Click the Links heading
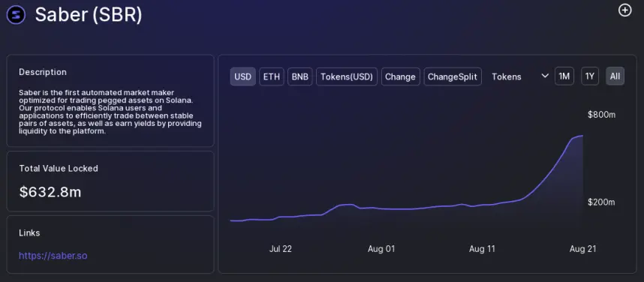The height and width of the screenshot is (282, 644). click(x=29, y=232)
